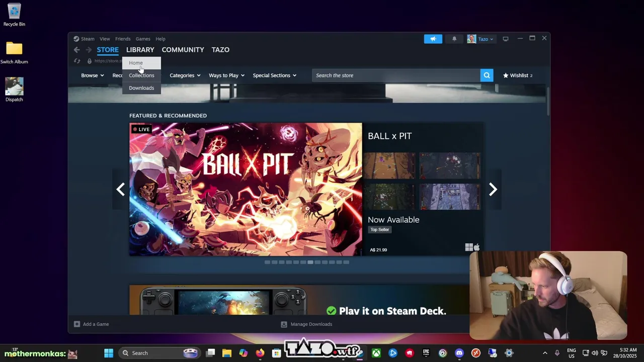This screenshot has width=644, height=362.
Task: Open the TAZO profile tab
Action: 220,50
